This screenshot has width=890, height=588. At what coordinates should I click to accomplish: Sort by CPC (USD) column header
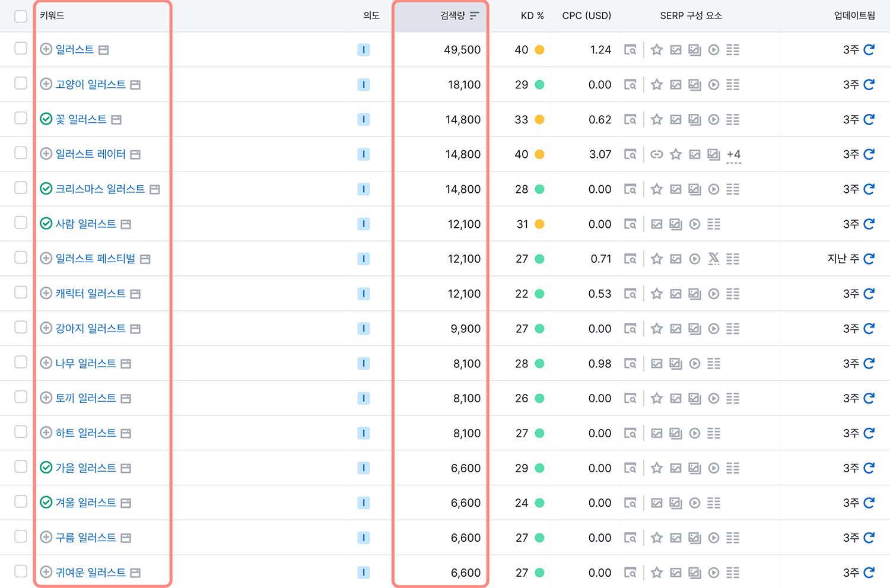click(587, 16)
